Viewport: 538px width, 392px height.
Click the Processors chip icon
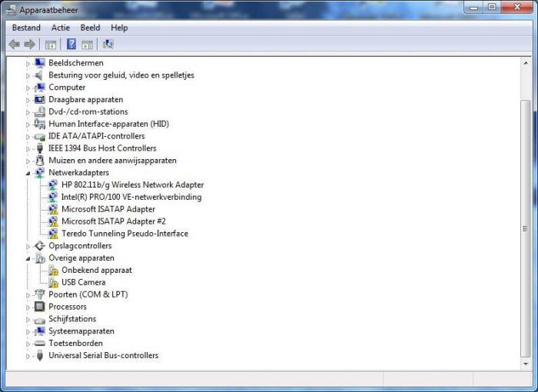40,307
